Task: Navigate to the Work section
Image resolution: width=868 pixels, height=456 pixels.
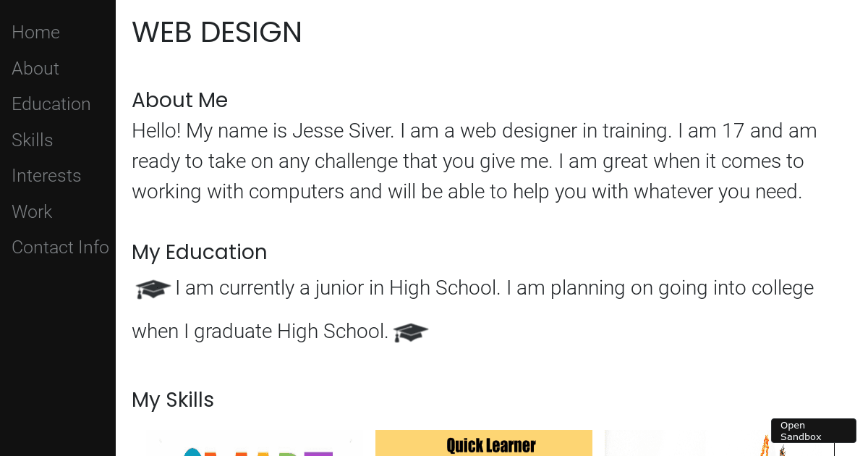Action: pyautogui.click(x=31, y=211)
